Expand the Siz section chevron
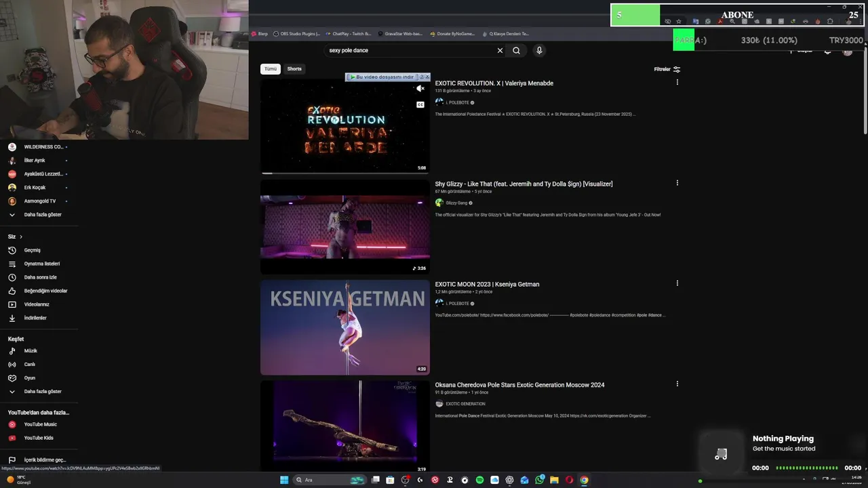The width and height of the screenshot is (868, 488). coord(21,237)
